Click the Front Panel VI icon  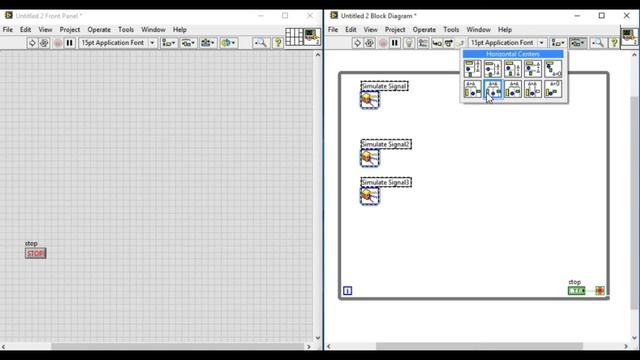point(312,37)
